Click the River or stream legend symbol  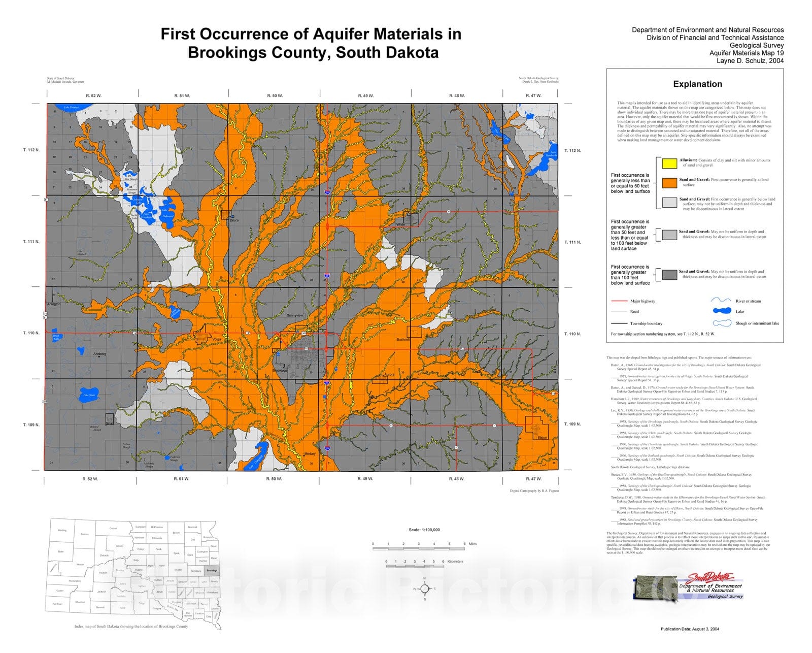[x=722, y=301]
